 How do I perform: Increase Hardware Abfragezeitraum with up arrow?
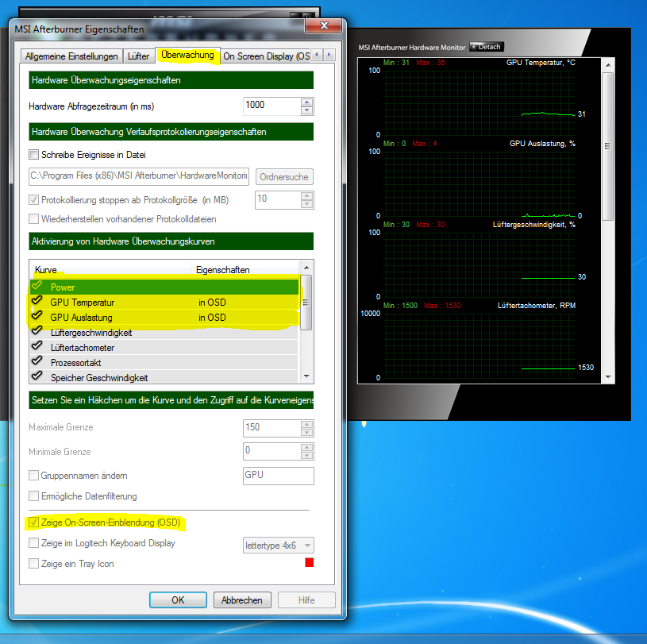click(x=306, y=102)
